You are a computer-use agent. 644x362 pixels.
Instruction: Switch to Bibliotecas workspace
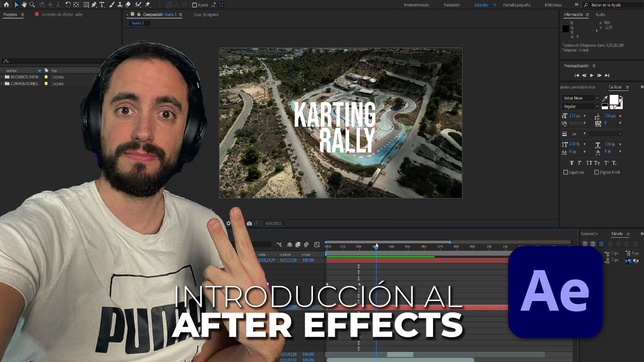(x=553, y=5)
